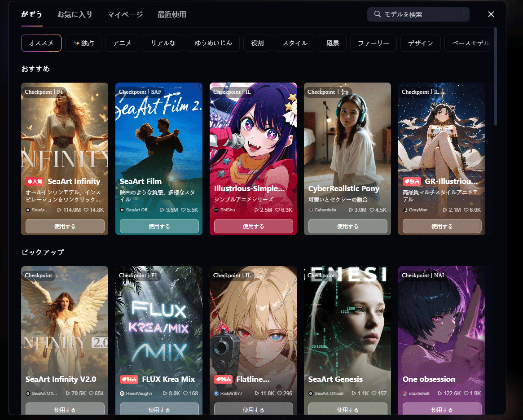Click the GrayMan author avatar

tap(405, 210)
